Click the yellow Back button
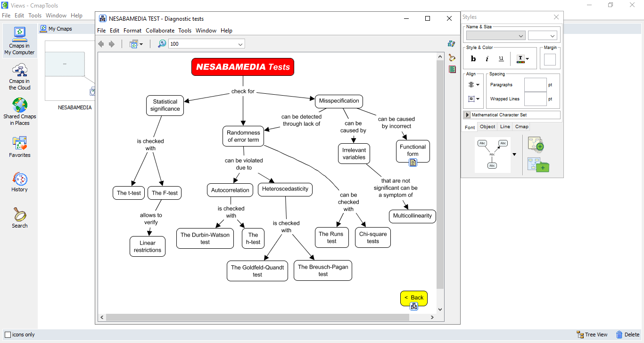This screenshot has width=644, height=343. 413,297
